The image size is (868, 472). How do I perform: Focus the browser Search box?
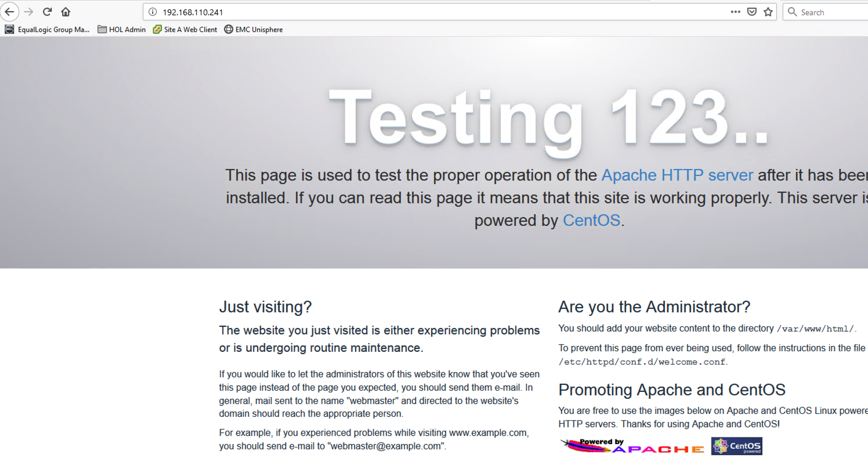[x=830, y=12]
